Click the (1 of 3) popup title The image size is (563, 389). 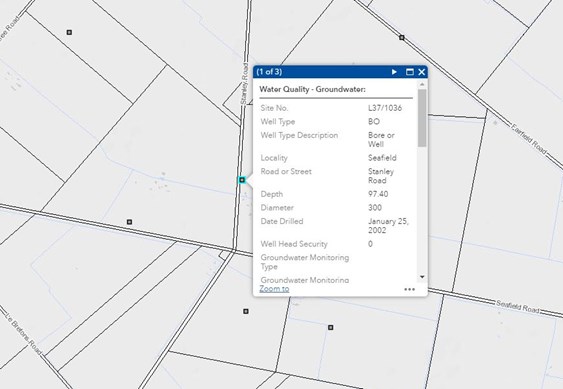tap(269, 72)
